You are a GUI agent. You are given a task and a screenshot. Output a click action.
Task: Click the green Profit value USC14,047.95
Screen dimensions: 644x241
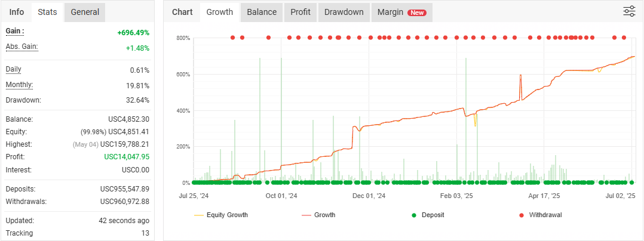click(x=127, y=157)
